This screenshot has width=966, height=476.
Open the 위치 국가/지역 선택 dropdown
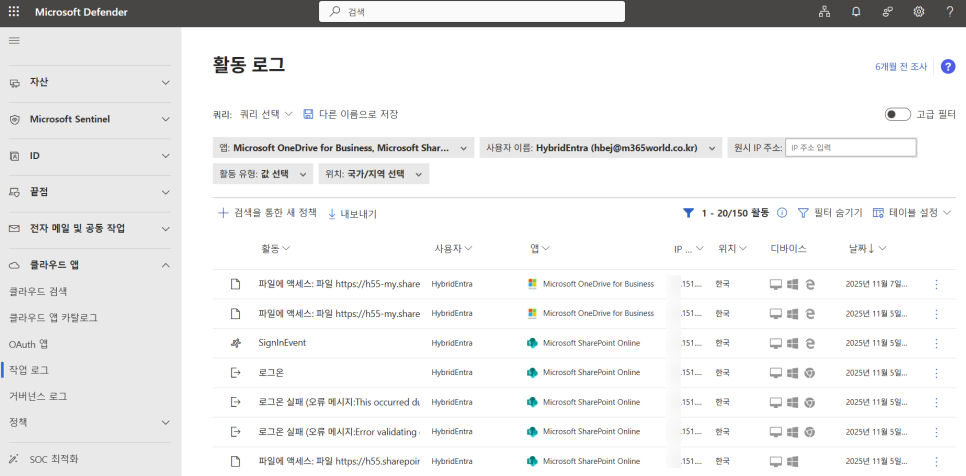[374, 174]
